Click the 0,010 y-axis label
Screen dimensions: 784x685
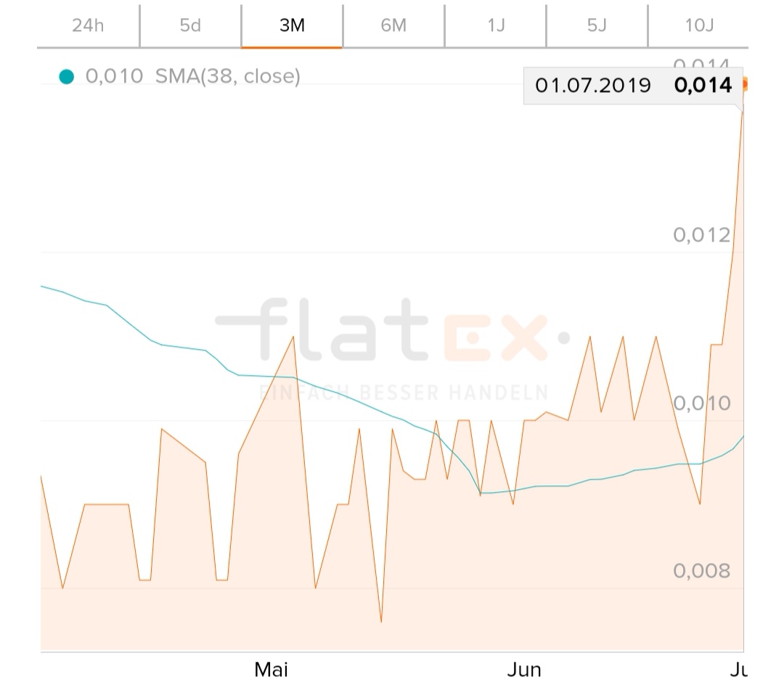pyautogui.click(x=701, y=403)
